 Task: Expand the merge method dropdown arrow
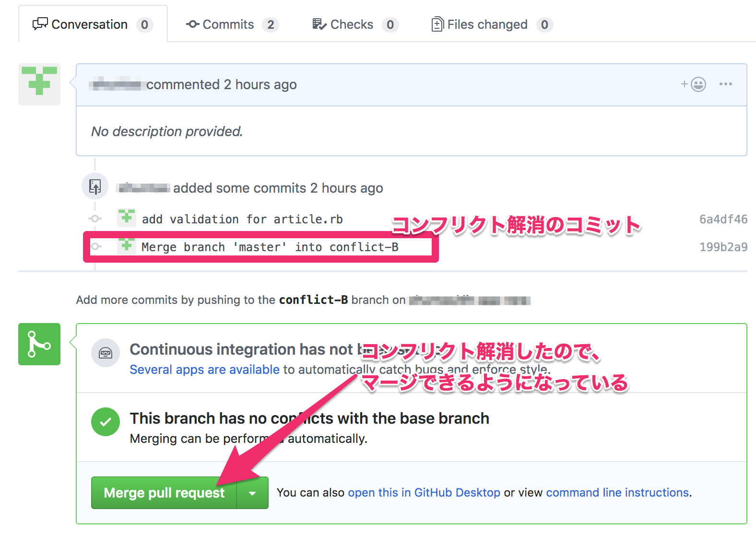(x=252, y=493)
